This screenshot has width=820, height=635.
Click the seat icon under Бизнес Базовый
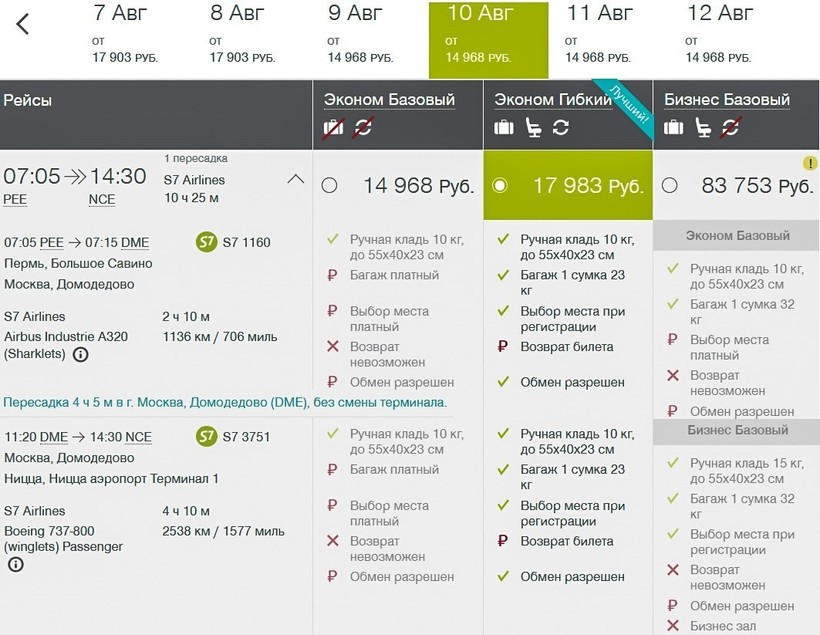(x=704, y=127)
